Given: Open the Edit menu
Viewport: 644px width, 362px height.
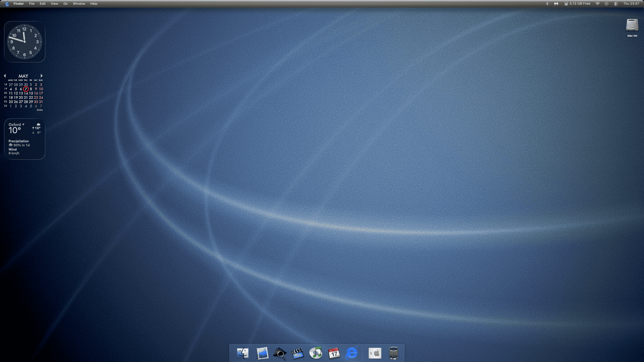Looking at the screenshot, I should coord(43,4).
